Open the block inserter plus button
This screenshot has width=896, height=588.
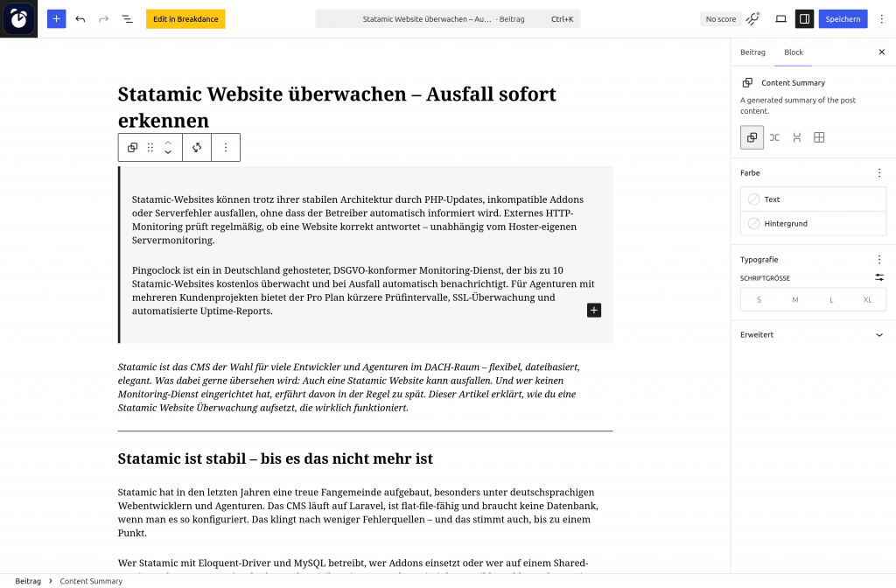[x=56, y=19]
